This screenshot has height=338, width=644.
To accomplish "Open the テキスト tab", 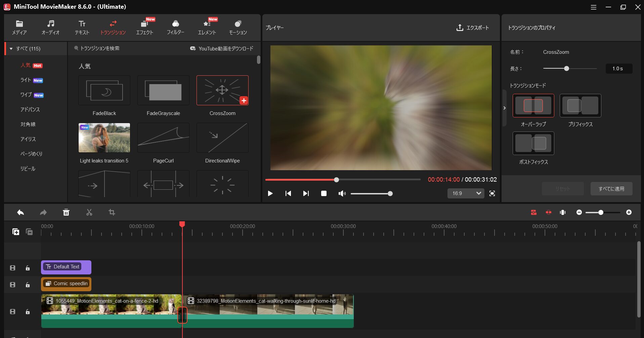I will pos(82,28).
